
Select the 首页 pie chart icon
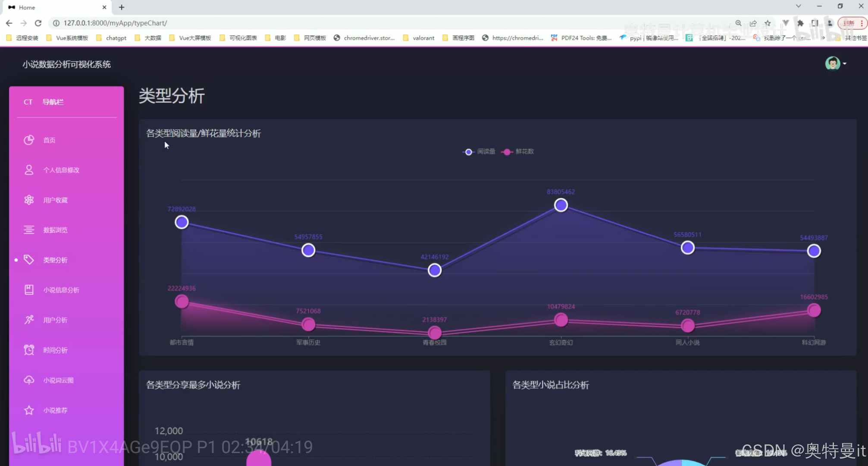(29, 140)
